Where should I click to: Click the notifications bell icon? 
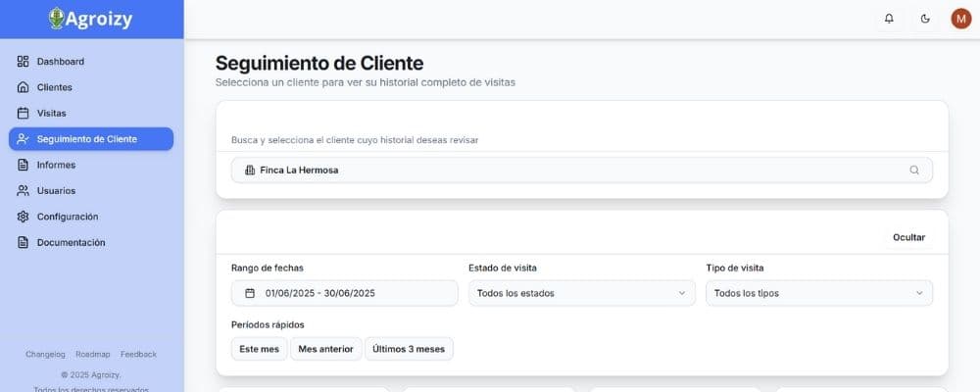coord(889,19)
